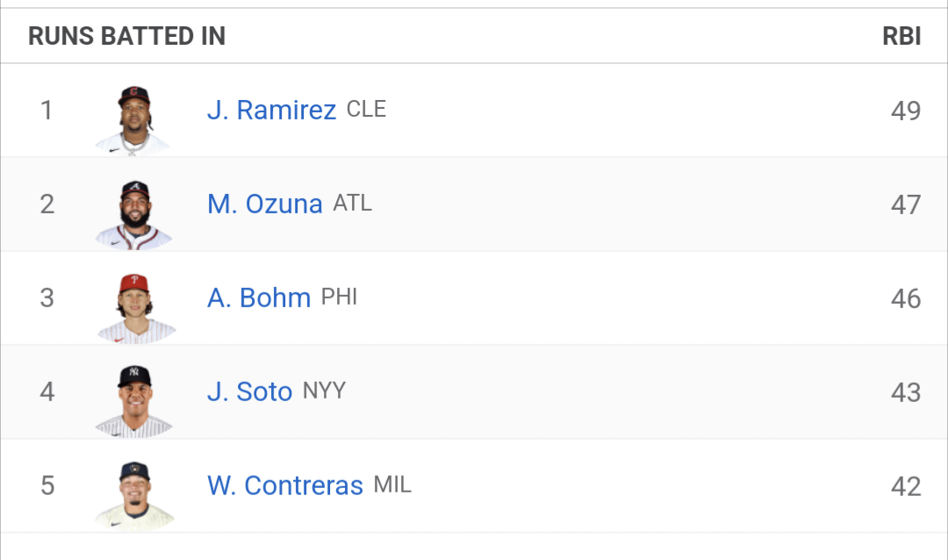
Task: Open J. Soto player link
Action: coord(249,391)
